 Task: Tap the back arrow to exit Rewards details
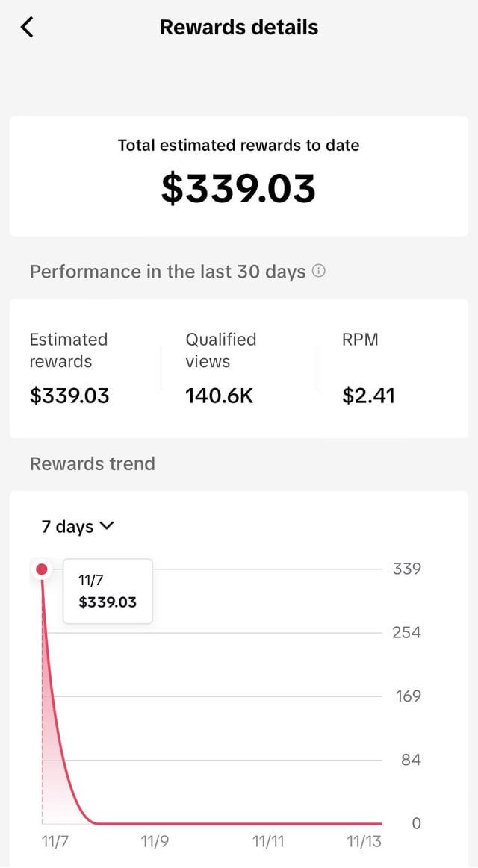tap(27, 27)
